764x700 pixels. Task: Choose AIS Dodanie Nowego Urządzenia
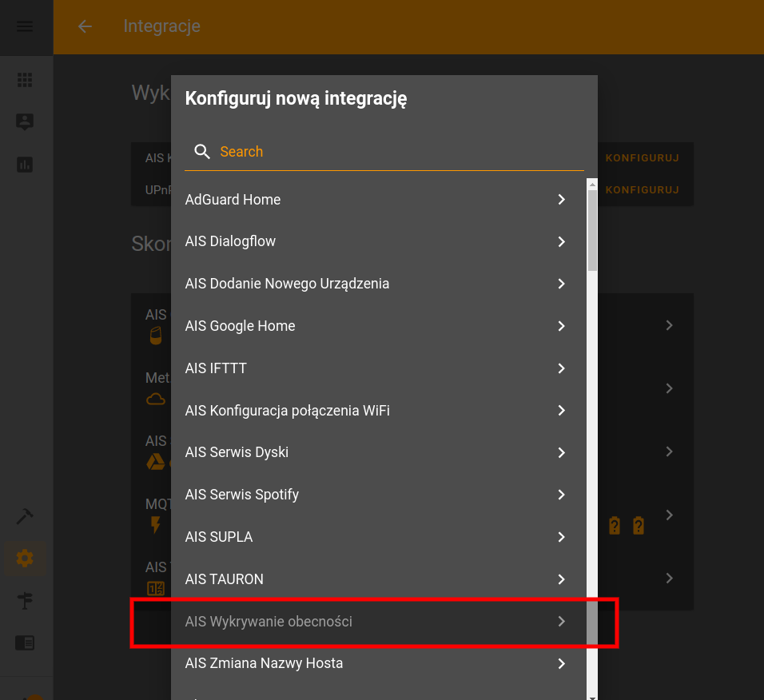point(379,284)
